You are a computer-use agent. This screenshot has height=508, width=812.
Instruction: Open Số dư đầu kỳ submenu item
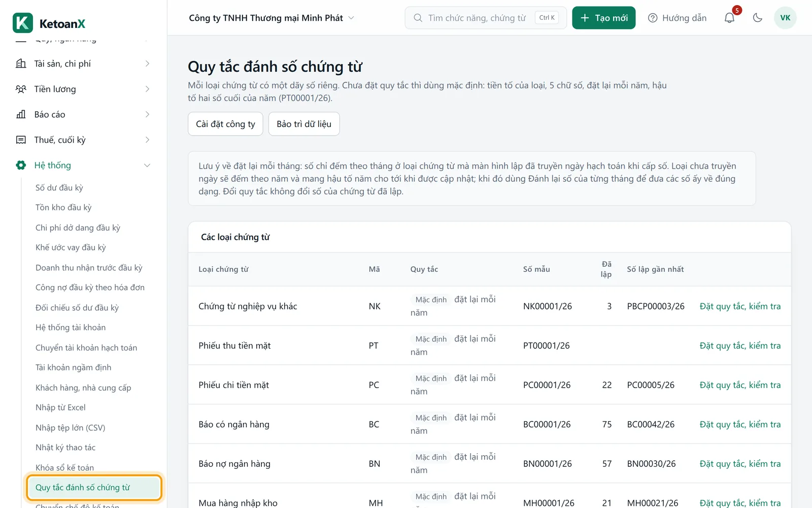point(59,187)
